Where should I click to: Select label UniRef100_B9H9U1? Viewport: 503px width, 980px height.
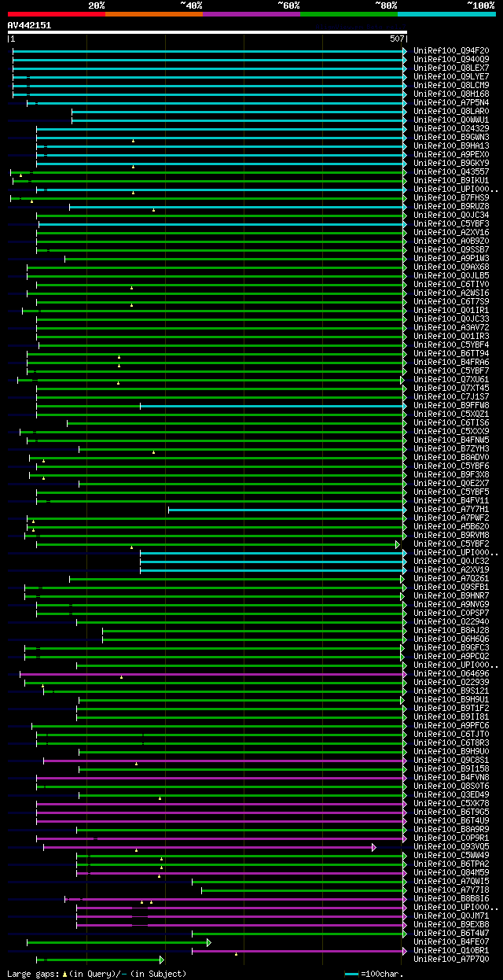coord(450,700)
